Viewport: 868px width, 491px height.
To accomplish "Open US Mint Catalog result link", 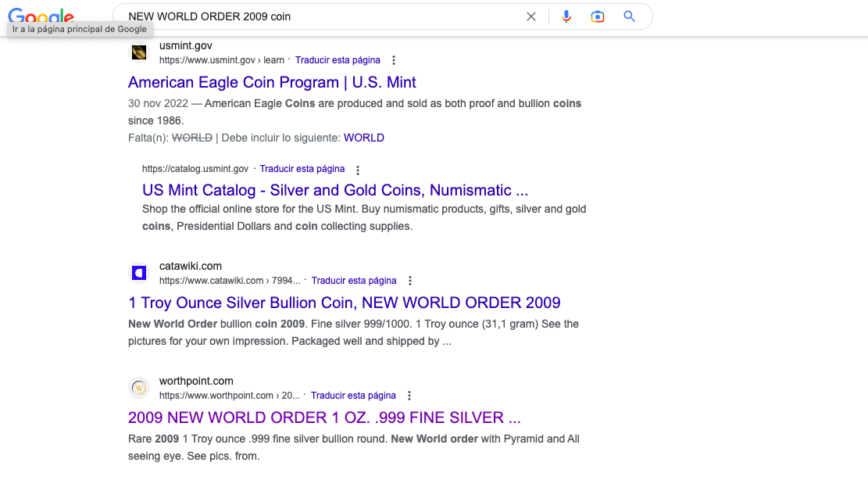I will tap(335, 190).
